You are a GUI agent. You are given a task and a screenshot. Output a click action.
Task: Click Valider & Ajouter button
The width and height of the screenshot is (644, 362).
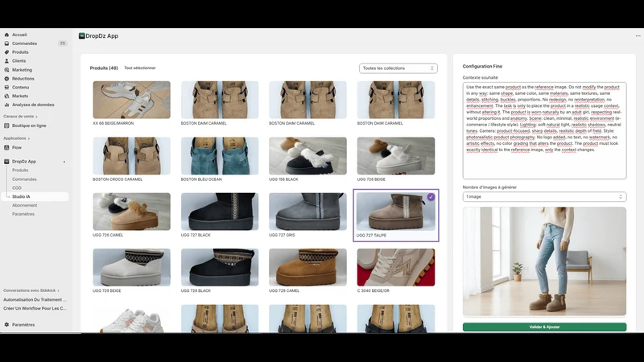tap(544, 327)
